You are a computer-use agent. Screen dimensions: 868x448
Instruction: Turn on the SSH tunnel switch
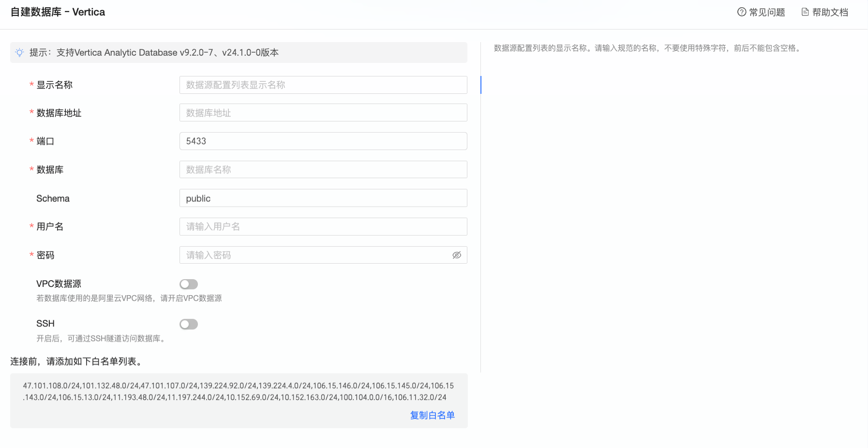click(189, 324)
